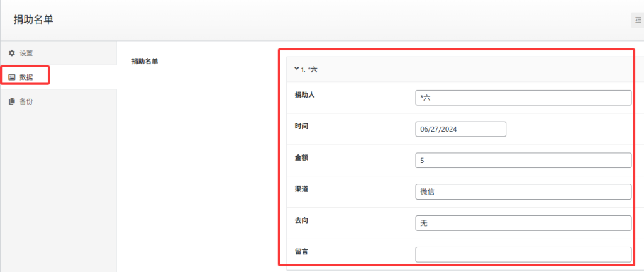Open the 设置 tab label
644x272 pixels.
point(26,53)
